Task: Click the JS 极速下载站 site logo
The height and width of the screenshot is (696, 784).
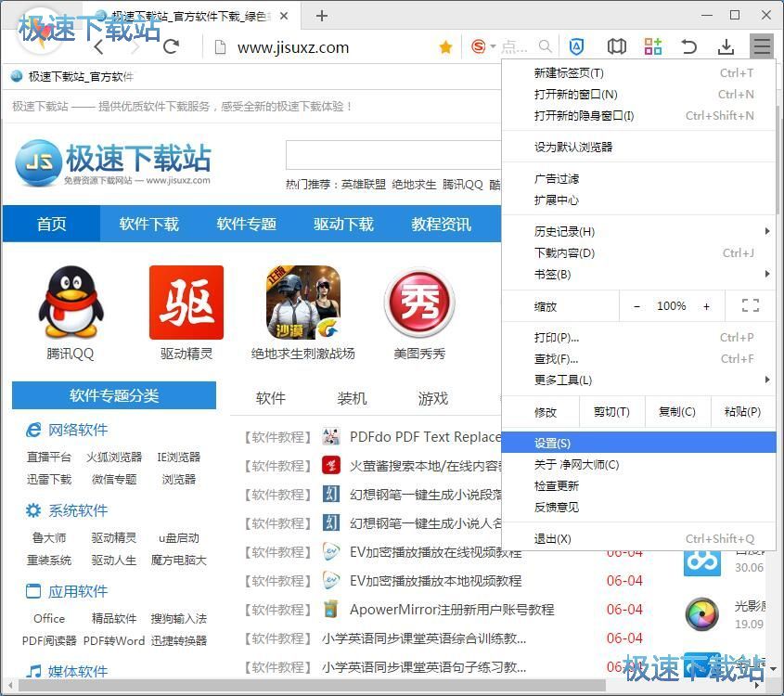Action: [113, 163]
